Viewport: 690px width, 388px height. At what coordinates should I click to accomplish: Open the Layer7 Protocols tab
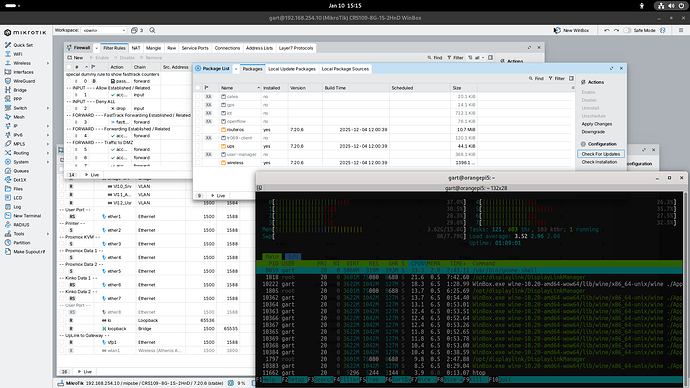[296, 48]
